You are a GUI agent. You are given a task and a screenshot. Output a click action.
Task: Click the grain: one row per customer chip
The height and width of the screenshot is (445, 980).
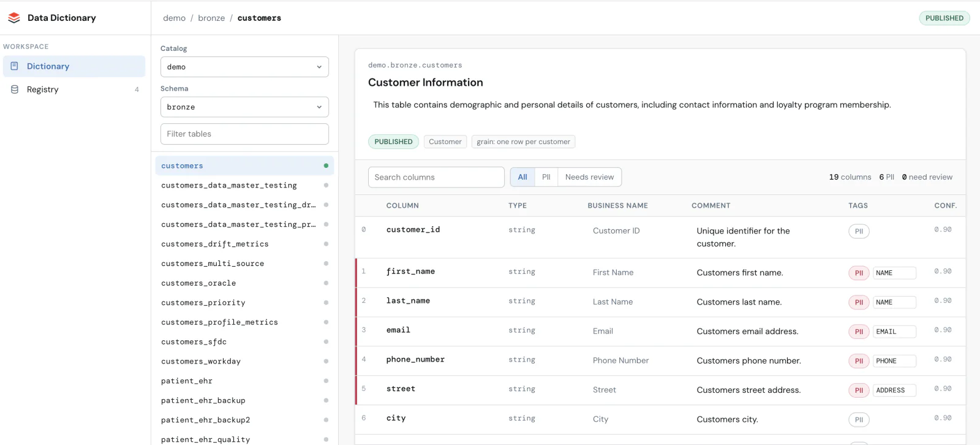pyautogui.click(x=523, y=142)
